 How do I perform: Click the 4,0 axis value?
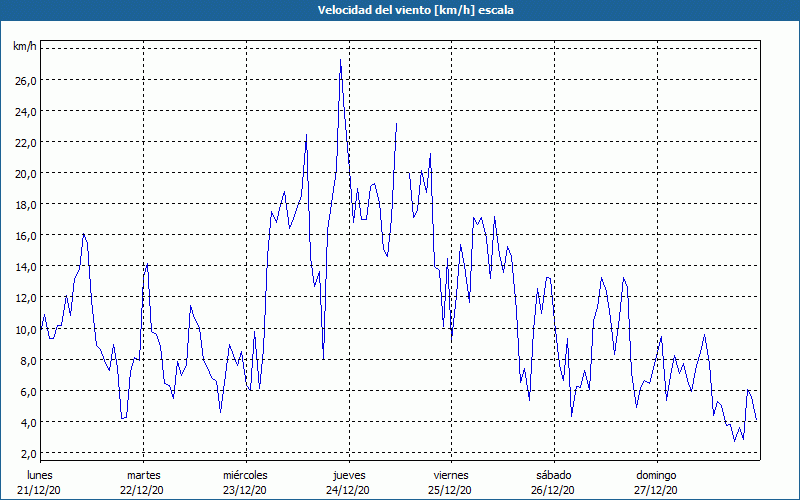click(29, 423)
